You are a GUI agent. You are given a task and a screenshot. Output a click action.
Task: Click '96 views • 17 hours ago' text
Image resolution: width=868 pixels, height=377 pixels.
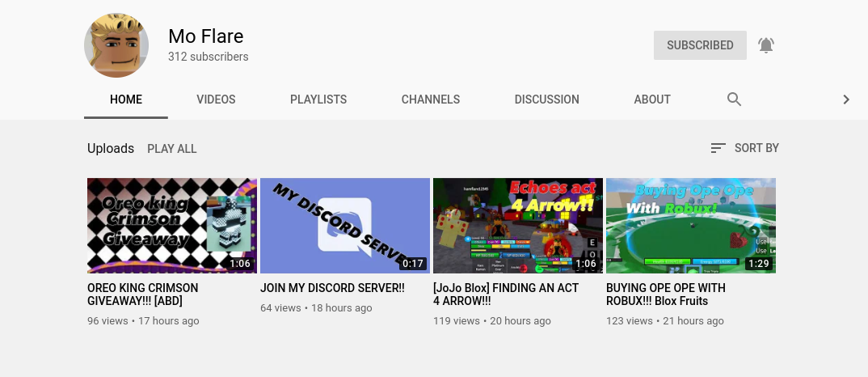[143, 321]
